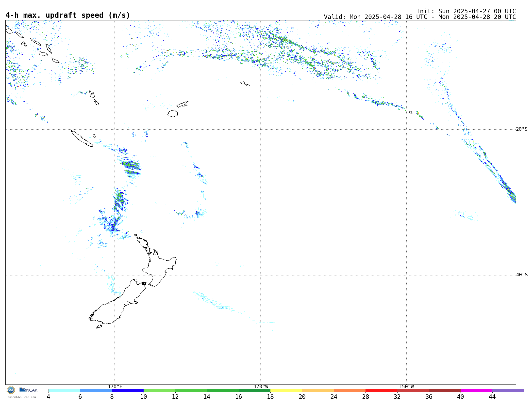Select the orange 24–28 m/s swatch

(350, 390)
